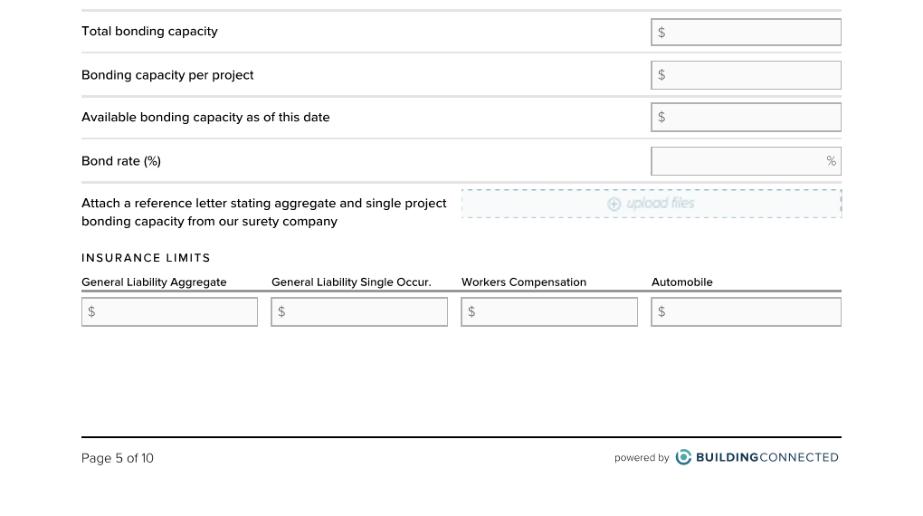Click dollar sign inside Workers Compensation box

472,312
